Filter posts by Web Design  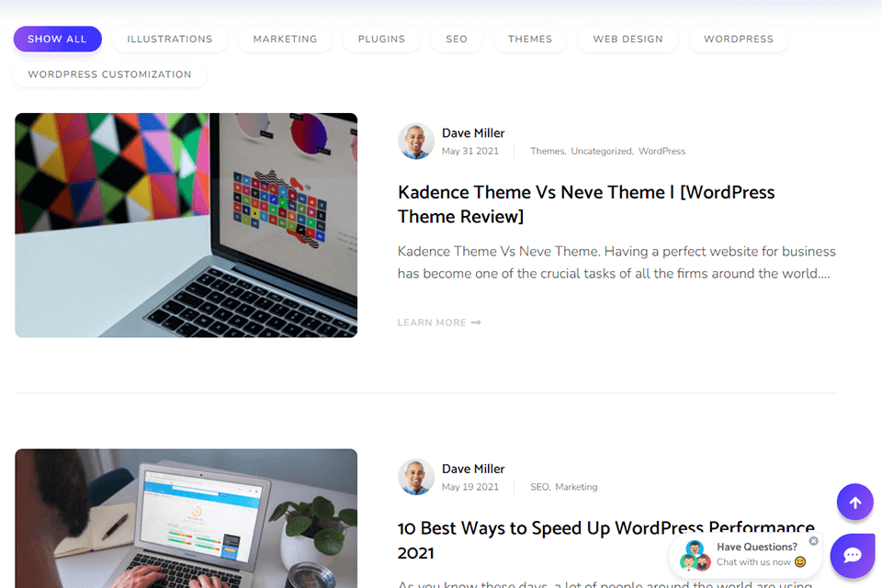click(x=628, y=39)
